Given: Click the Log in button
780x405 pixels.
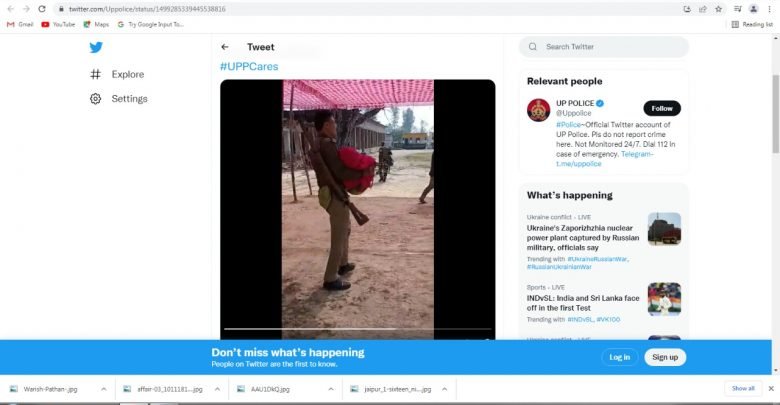Looking at the screenshot, I should coord(619,357).
